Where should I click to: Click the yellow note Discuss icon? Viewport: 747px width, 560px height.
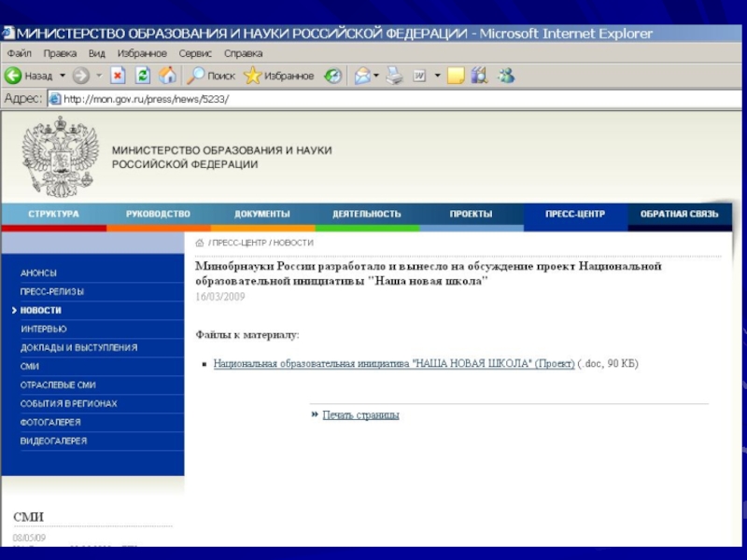click(x=456, y=76)
